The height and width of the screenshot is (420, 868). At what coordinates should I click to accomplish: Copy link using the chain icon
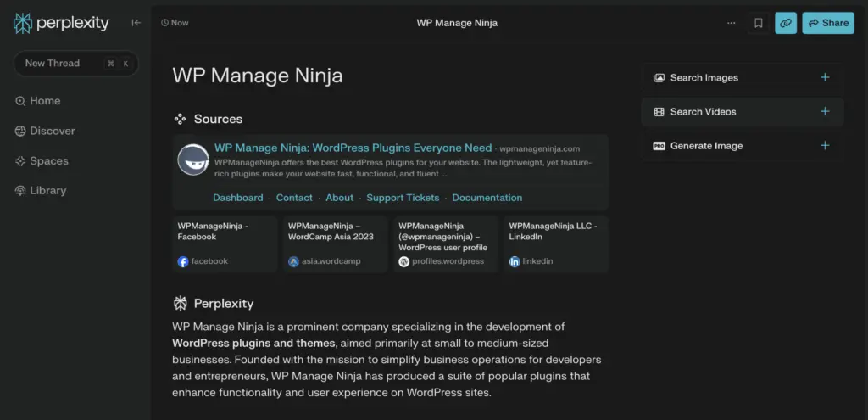pos(786,23)
